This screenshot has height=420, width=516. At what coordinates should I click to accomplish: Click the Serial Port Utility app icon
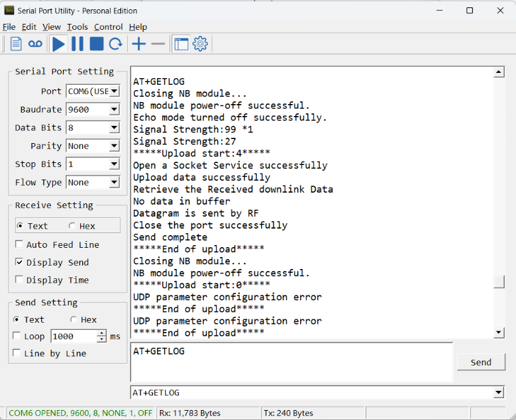coord(9,11)
